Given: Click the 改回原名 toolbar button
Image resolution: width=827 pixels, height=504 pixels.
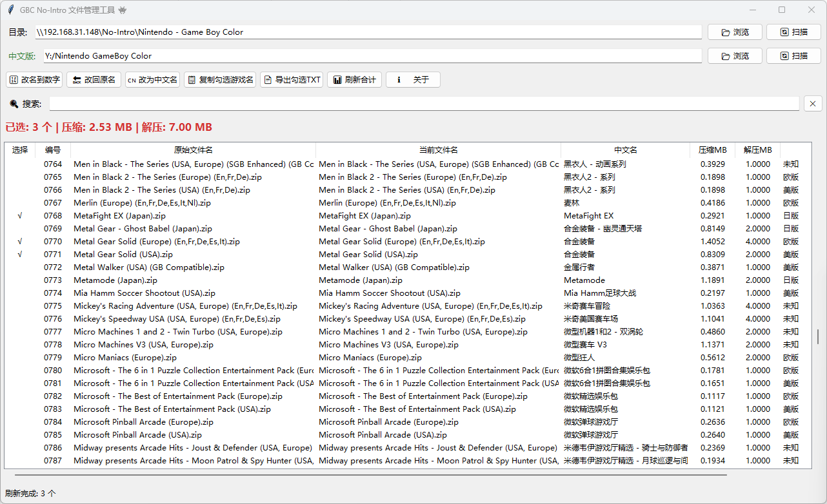Looking at the screenshot, I should [94, 80].
